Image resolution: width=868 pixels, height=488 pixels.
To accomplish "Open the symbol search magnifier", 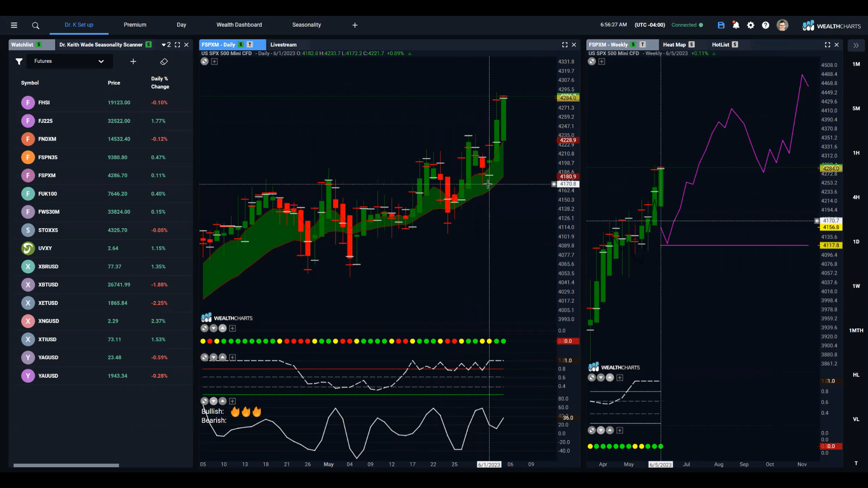I will pyautogui.click(x=36, y=25).
